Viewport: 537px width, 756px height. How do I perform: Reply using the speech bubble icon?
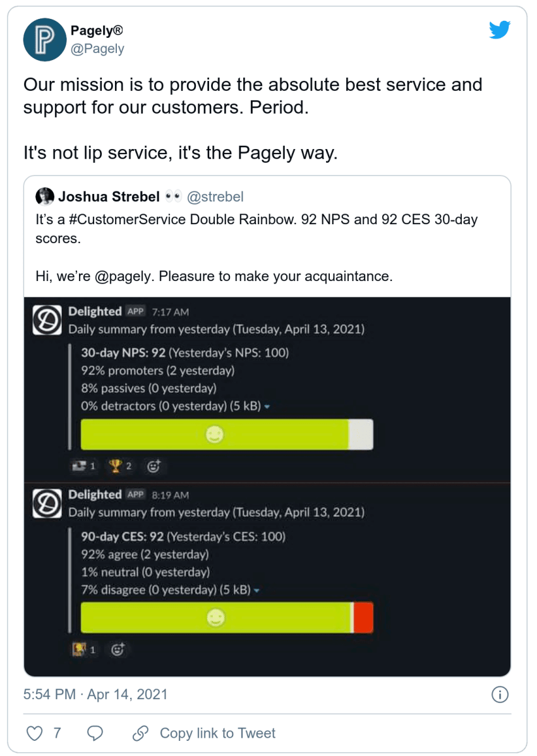click(x=95, y=733)
